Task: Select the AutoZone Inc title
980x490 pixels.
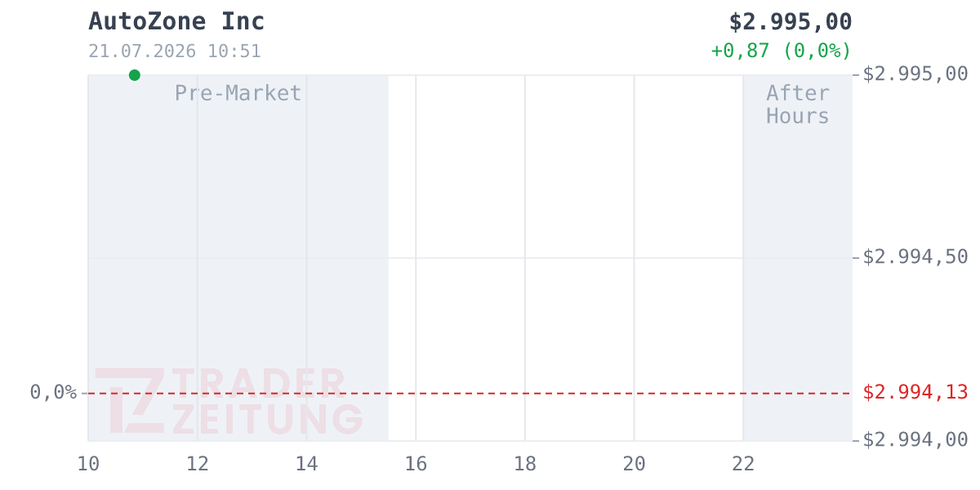Action: (x=176, y=22)
